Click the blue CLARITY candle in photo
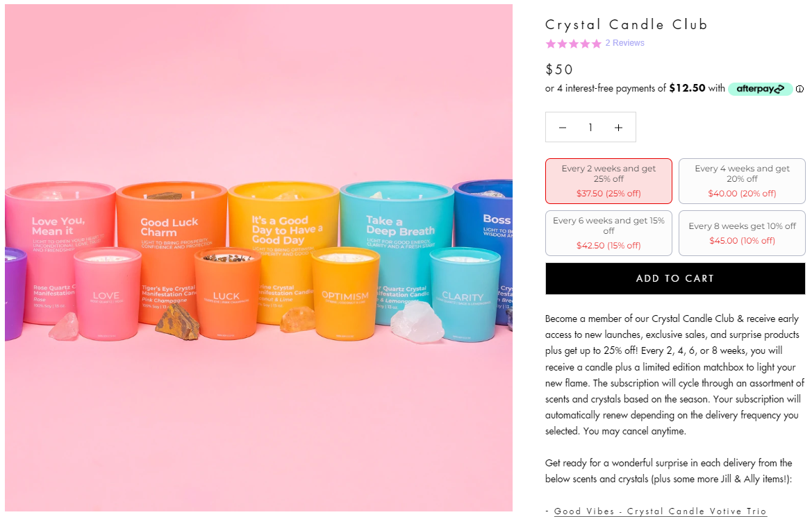The image size is (812, 517). [464, 295]
